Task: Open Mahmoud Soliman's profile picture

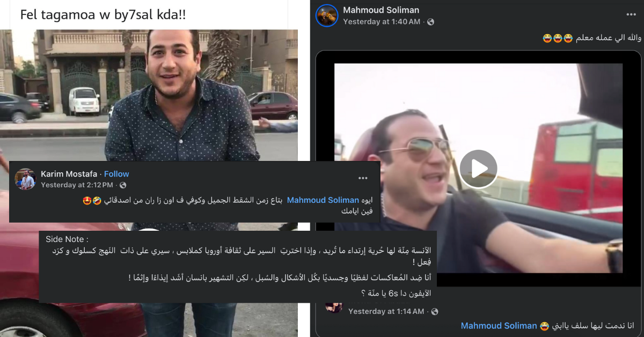Action: tap(327, 16)
